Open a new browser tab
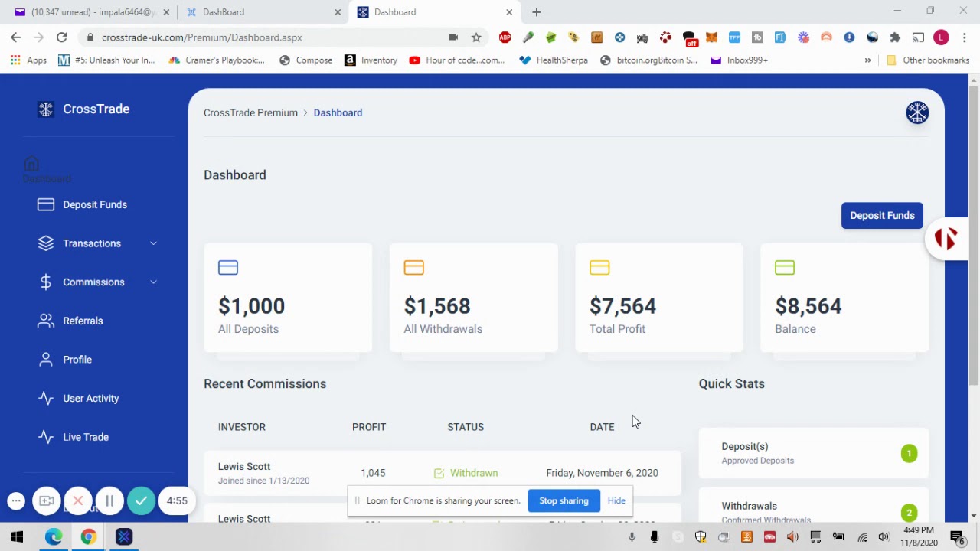 (537, 11)
